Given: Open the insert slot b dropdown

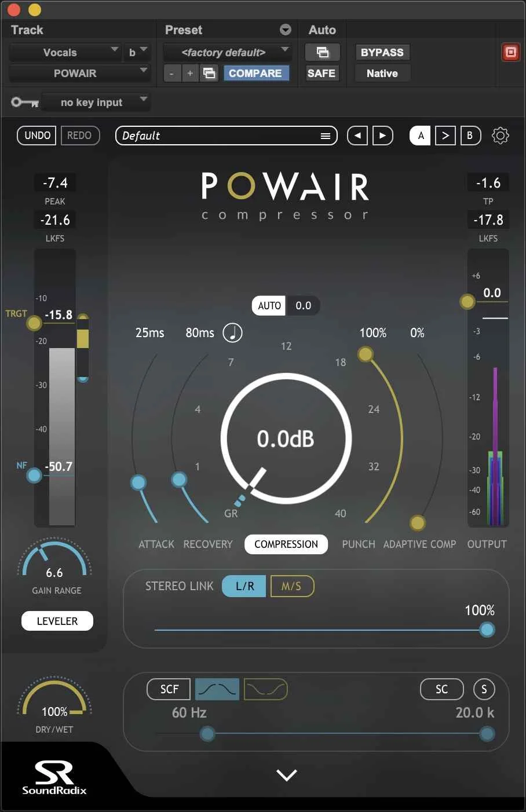Looking at the screenshot, I should coord(137,53).
